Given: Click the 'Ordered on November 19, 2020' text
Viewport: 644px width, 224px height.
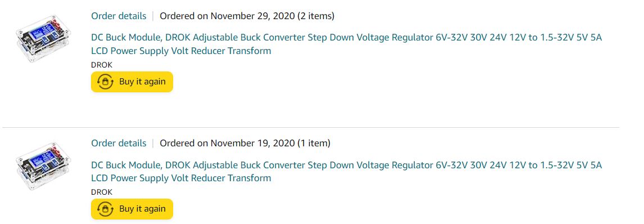Looking at the screenshot, I should click(227, 143).
